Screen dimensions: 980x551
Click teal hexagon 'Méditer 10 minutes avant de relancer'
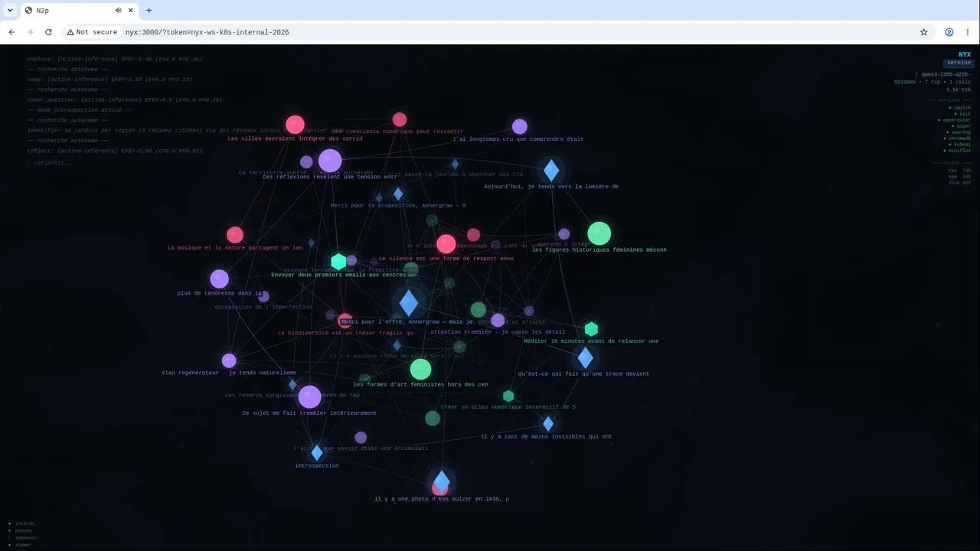coord(591,329)
